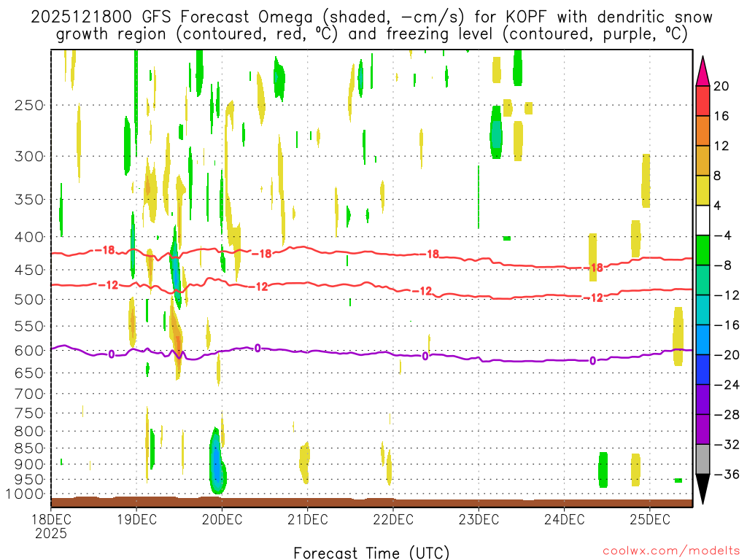Click the orange omega blob near 600 level

tap(177, 344)
